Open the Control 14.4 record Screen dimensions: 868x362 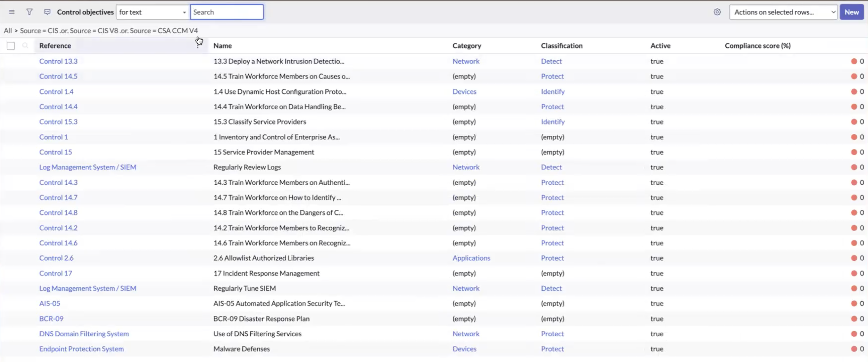[x=58, y=107]
